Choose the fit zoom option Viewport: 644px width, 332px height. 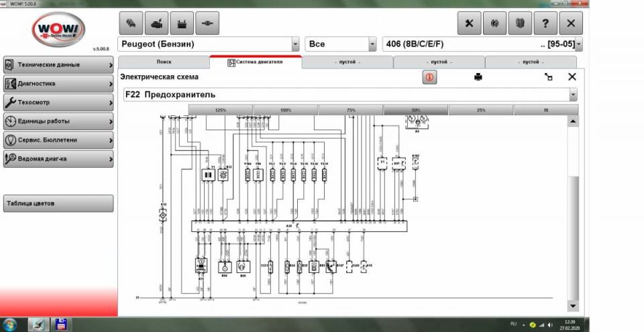click(545, 110)
